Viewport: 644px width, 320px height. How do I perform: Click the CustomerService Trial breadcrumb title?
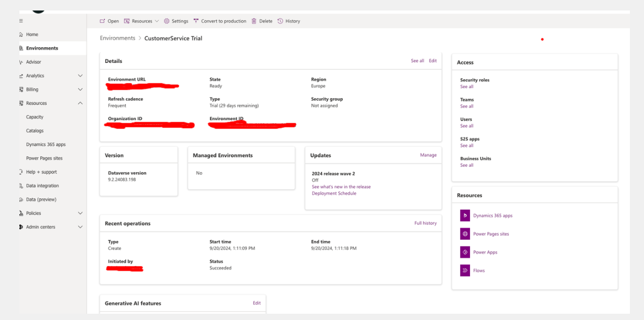(173, 38)
